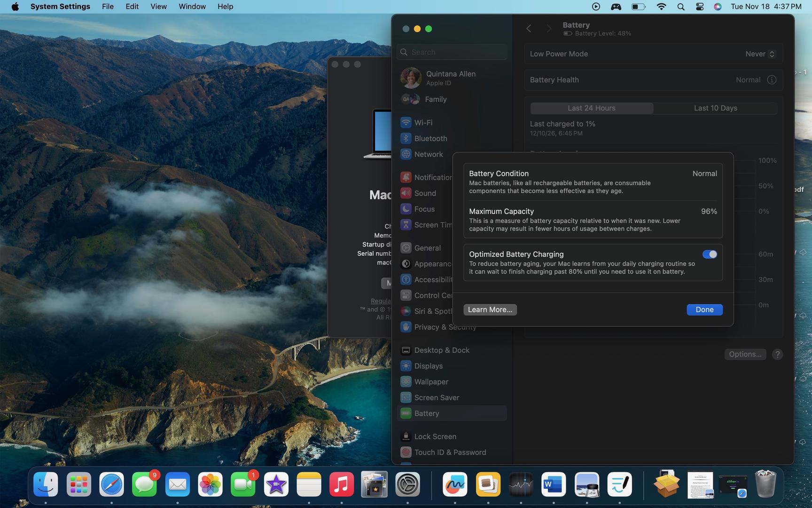The height and width of the screenshot is (508, 812).
Task: Open Quintana Allen Apple ID
Action: [x=450, y=78]
